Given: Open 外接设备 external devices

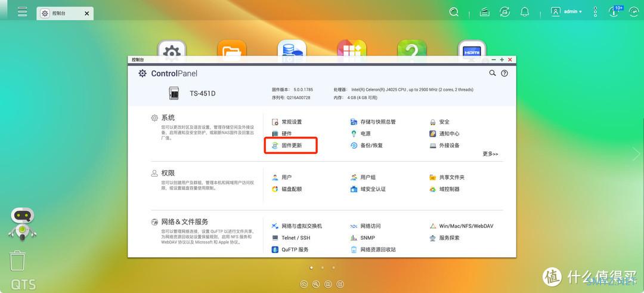Looking at the screenshot, I should pyautogui.click(x=444, y=146).
